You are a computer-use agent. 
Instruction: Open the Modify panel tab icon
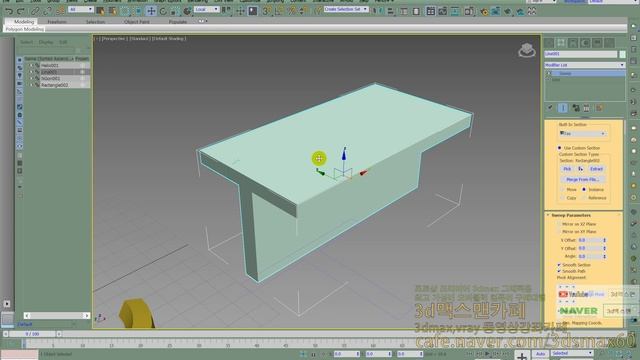click(x=561, y=42)
